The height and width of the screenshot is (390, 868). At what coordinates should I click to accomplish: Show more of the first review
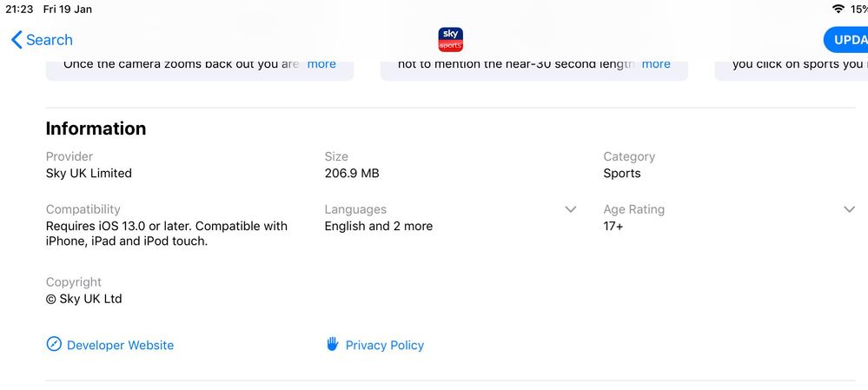[x=321, y=63]
